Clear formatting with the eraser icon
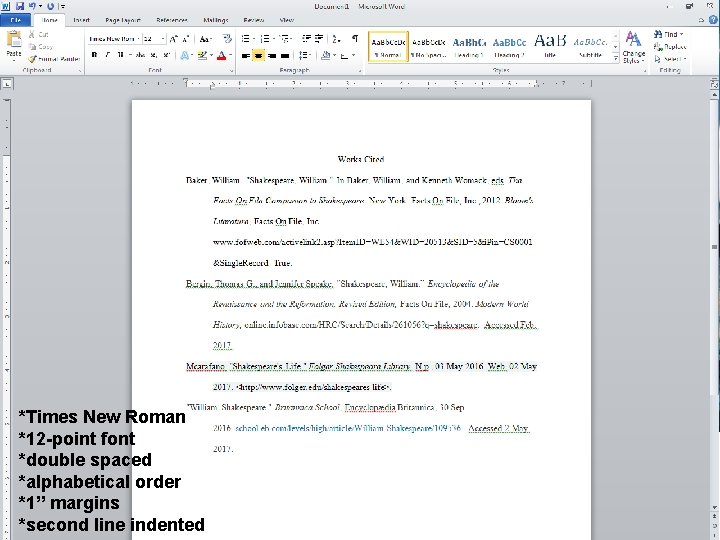 pyautogui.click(x=227, y=39)
